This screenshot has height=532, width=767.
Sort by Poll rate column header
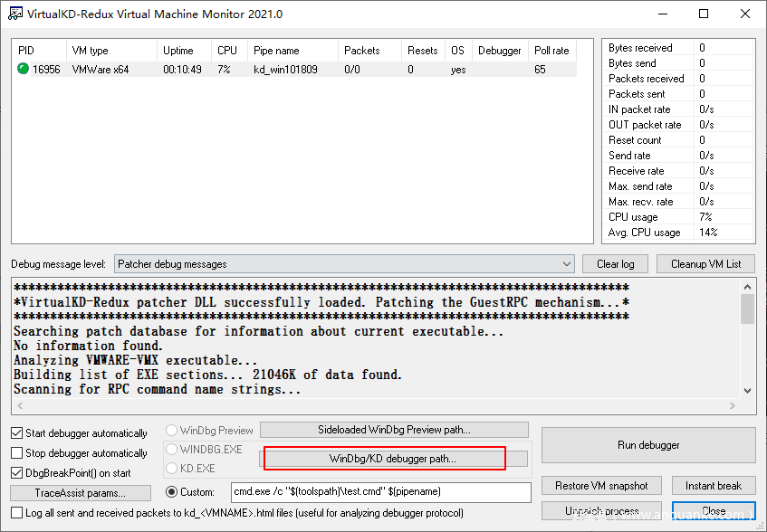pos(552,51)
